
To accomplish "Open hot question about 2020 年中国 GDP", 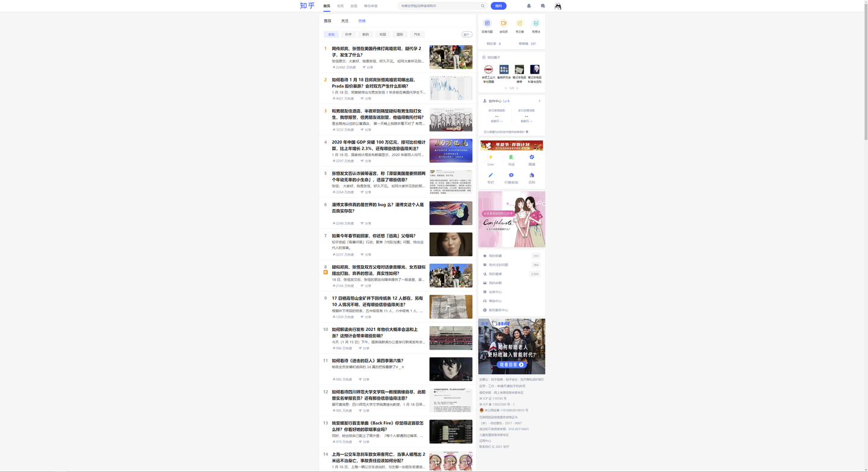I will (379, 145).
